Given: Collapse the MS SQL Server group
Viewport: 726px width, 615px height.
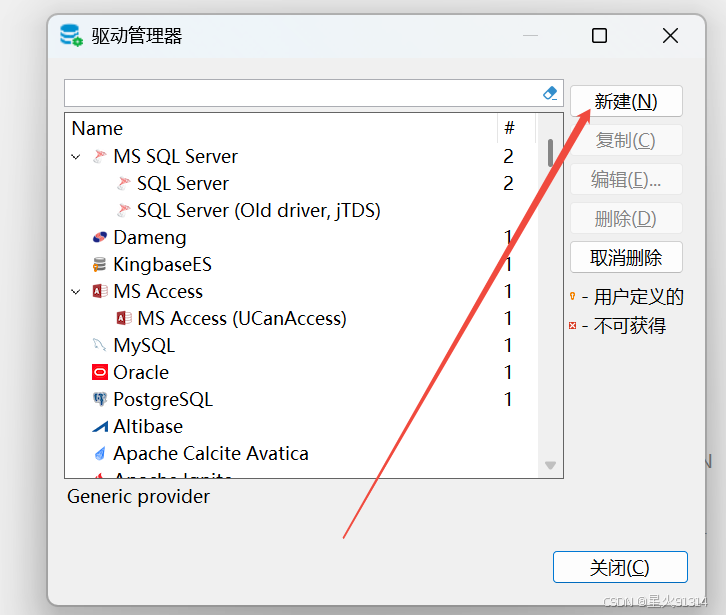Looking at the screenshot, I should click(x=76, y=157).
